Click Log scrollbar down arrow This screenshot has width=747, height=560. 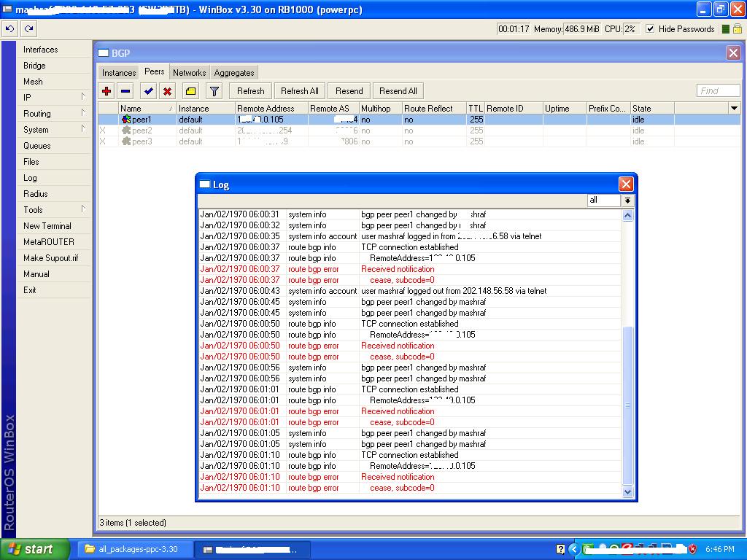coord(627,492)
